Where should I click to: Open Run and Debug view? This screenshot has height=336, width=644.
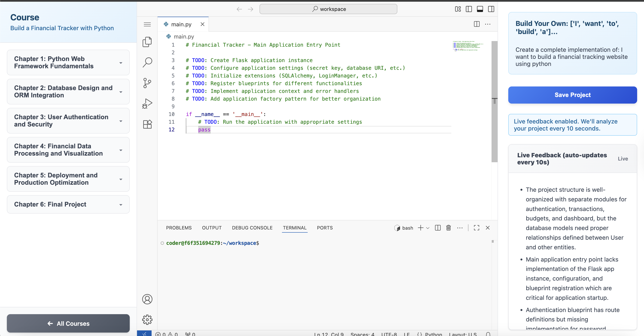147,103
